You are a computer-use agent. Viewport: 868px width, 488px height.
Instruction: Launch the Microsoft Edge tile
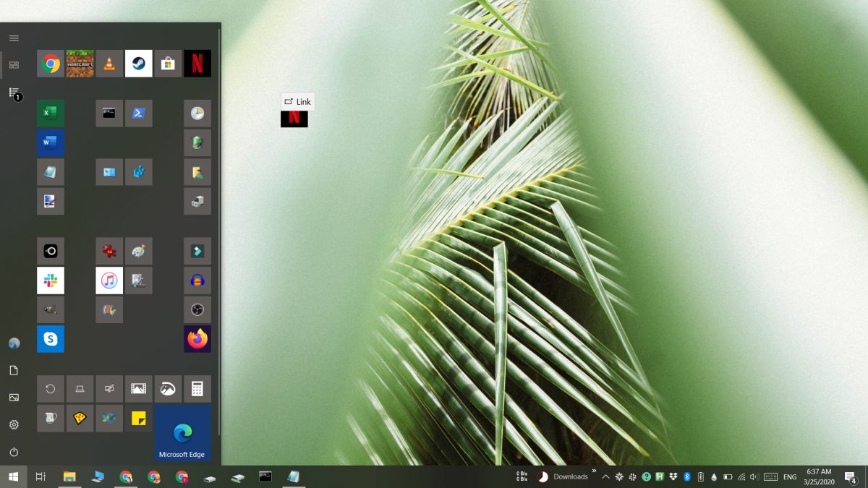[x=182, y=432]
